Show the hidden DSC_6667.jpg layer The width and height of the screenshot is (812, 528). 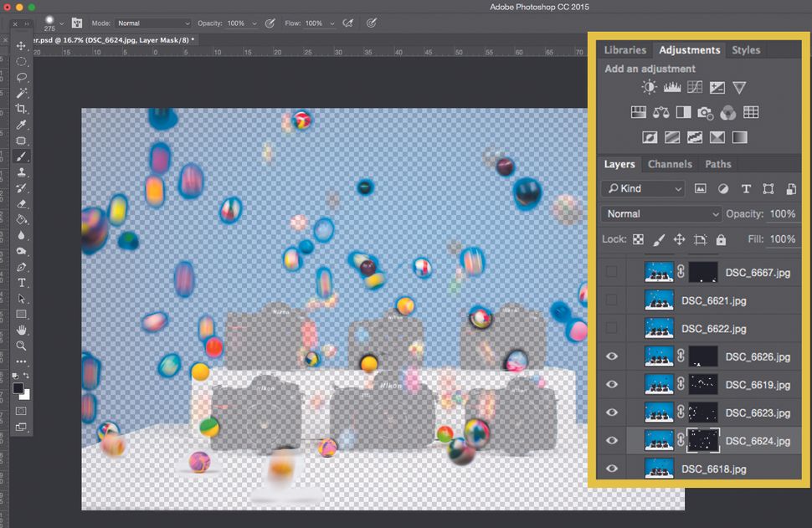coord(612,271)
